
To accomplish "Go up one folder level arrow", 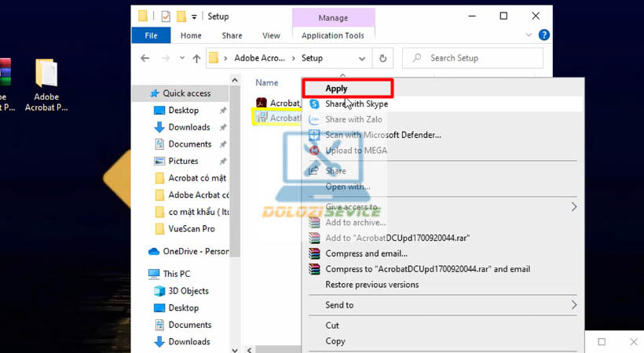I will pyautogui.click(x=196, y=58).
